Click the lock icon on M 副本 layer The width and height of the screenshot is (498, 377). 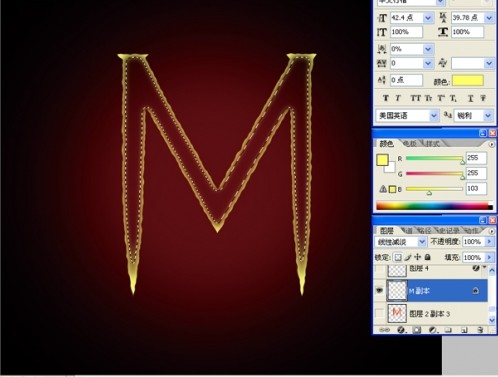[x=476, y=291]
